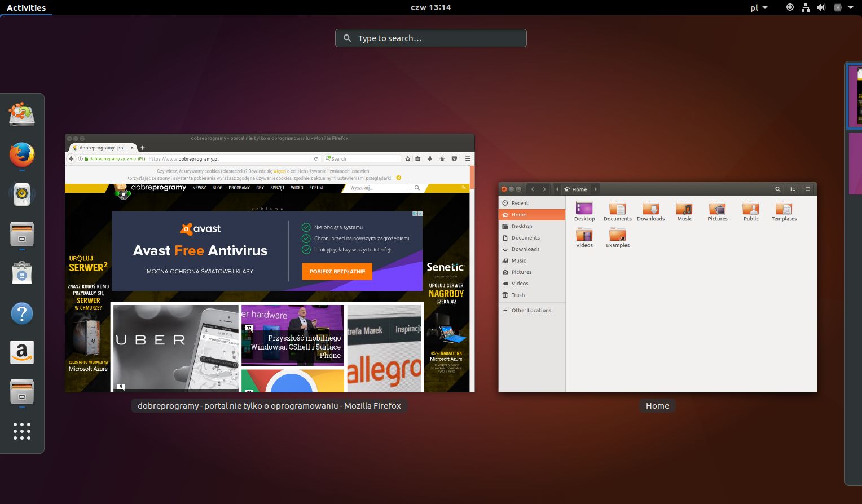Launch Amazon from the dock
Screen dimensions: 862x504
click(x=22, y=352)
